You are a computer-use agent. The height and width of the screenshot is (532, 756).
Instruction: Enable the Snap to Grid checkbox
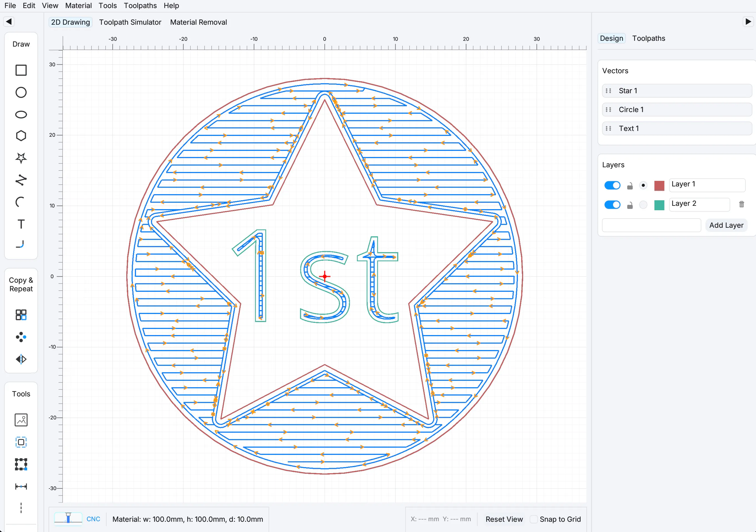[534, 519]
